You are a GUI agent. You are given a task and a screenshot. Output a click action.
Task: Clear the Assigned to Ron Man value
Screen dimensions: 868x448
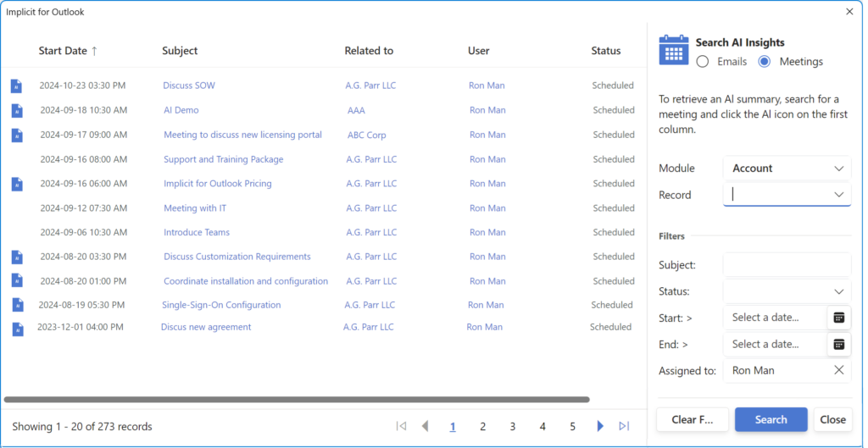(x=838, y=370)
